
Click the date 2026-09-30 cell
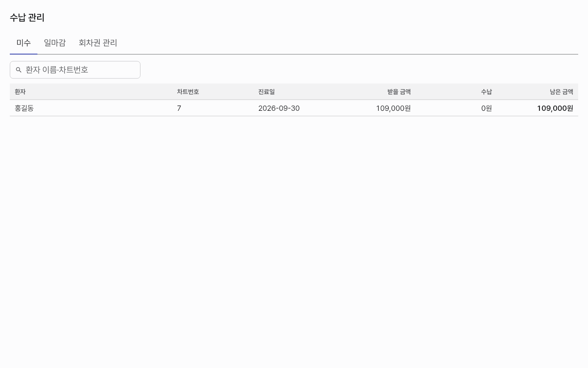[279, 108]
